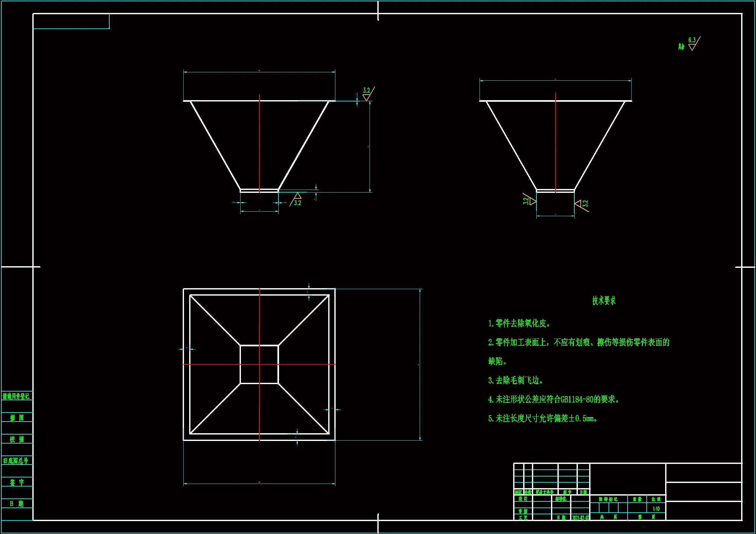Select the 2021-02-07 date cell
Image resolution: width=756 pixels, height=534 pixels.
[580, 518]
